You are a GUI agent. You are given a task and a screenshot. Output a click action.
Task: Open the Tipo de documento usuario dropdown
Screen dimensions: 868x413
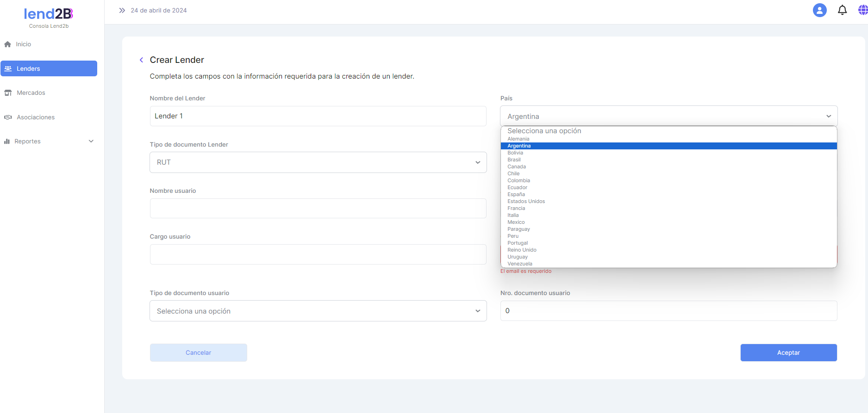(318, 311)
